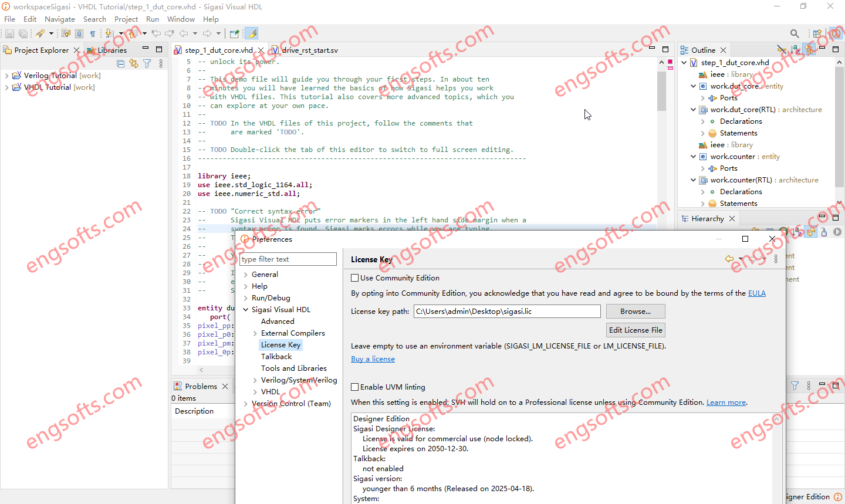Collapse All in Project Explorer
Image resolution: width=845 pixels, height=504 pixels.
[121, 63]
